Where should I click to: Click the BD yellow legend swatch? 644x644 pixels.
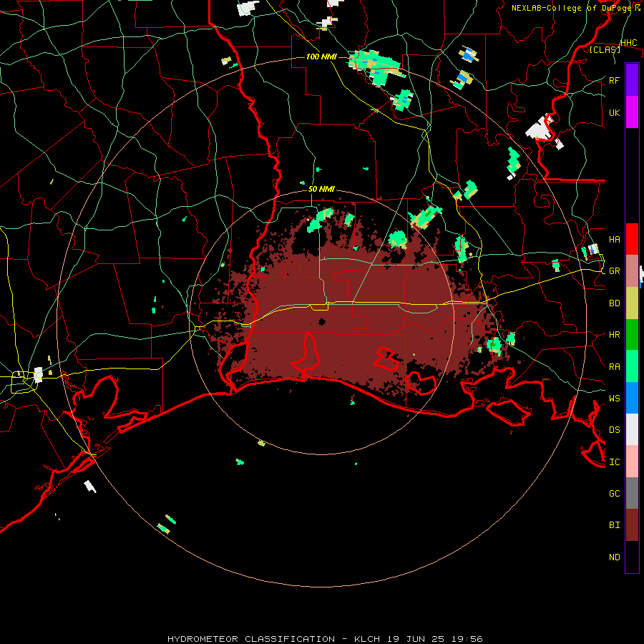click(x=632, y=303)
